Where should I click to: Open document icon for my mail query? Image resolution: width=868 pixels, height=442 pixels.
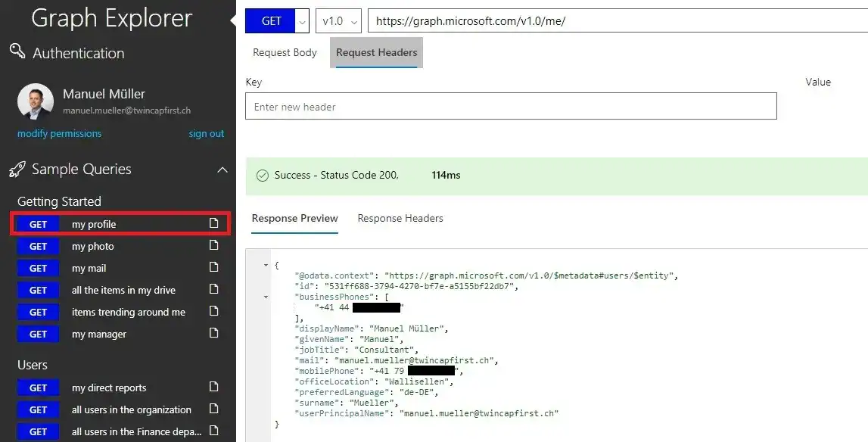[x=213, y=267]
